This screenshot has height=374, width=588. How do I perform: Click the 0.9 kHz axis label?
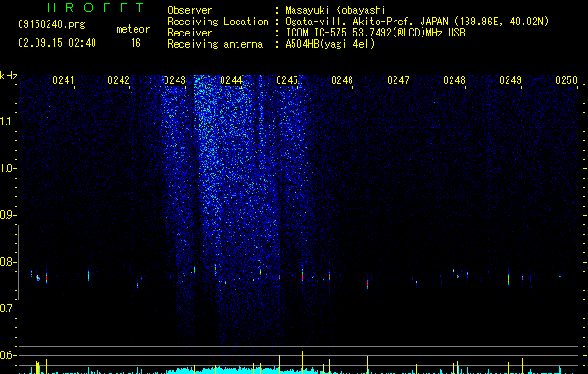click(7, 215)
